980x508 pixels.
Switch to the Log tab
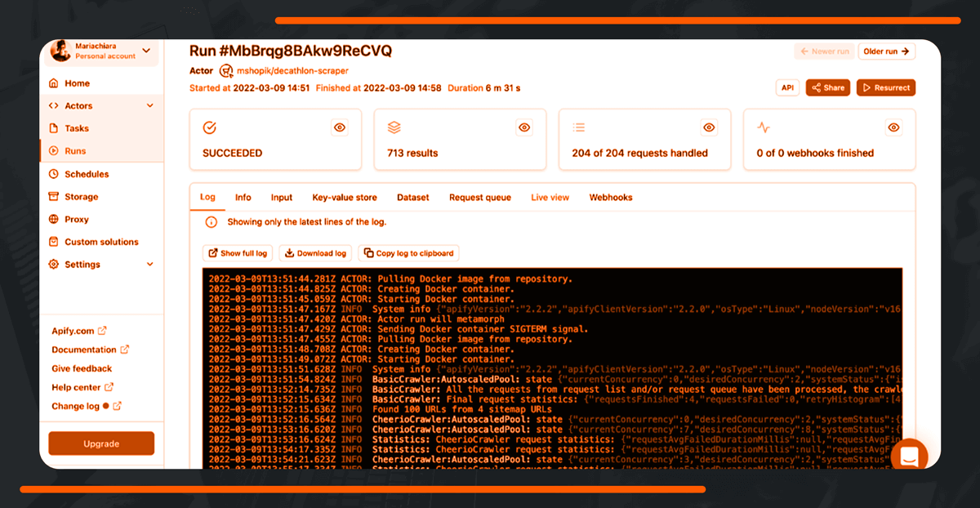207,198
